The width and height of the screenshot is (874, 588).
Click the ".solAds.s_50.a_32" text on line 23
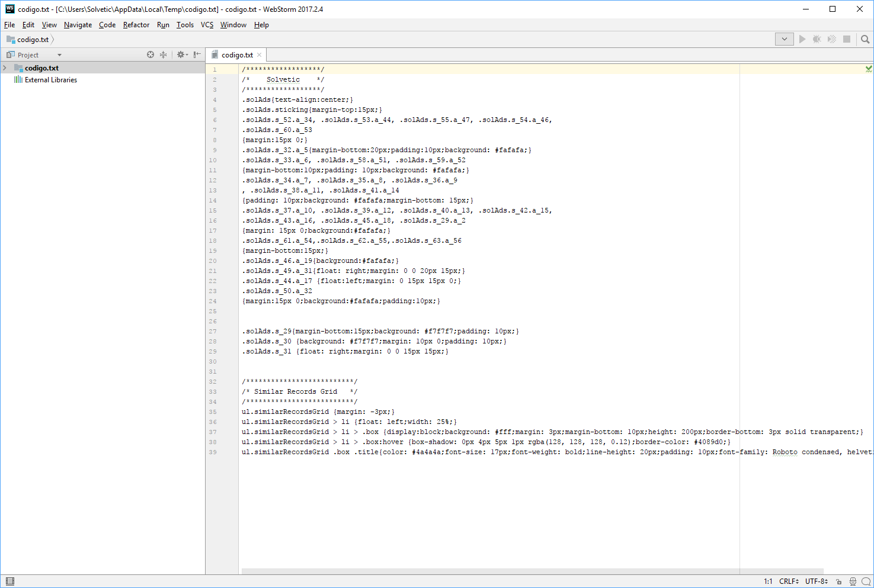(x=277, y=291)
